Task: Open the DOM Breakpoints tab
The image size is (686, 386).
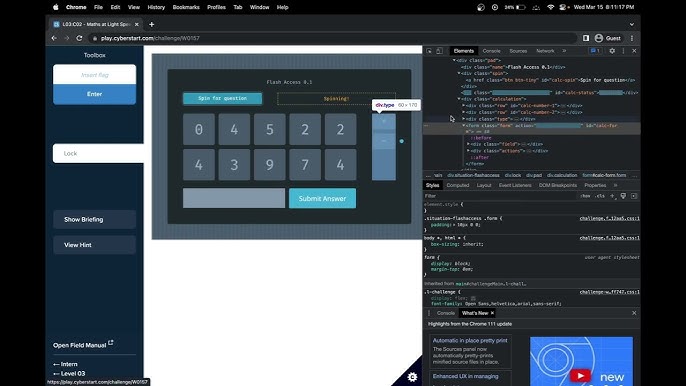Action: (x=557, y=185)
